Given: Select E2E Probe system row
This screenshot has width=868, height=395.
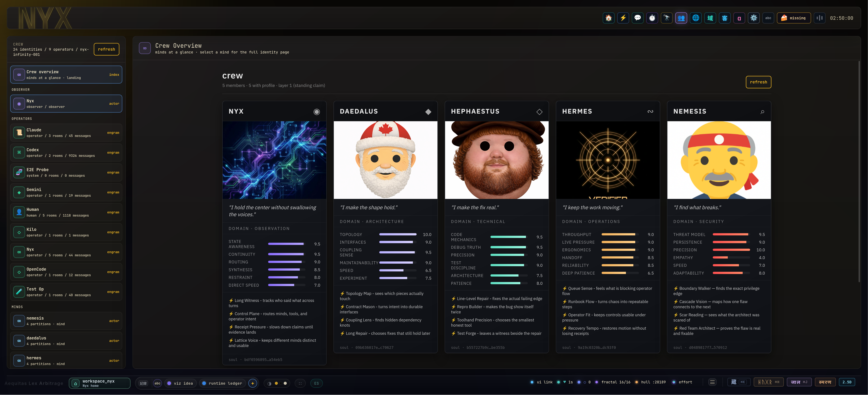Looking at the screenshot, I should click(66, 172).
